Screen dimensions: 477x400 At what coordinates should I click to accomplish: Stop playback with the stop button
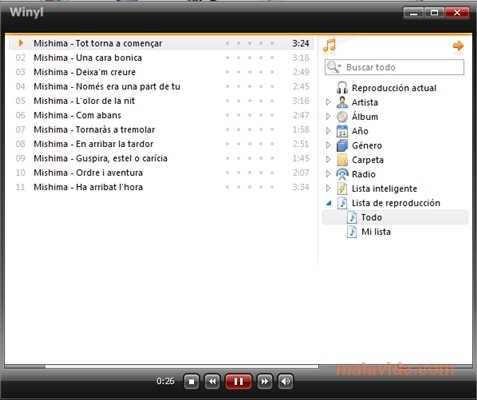[x=191, y=381]
